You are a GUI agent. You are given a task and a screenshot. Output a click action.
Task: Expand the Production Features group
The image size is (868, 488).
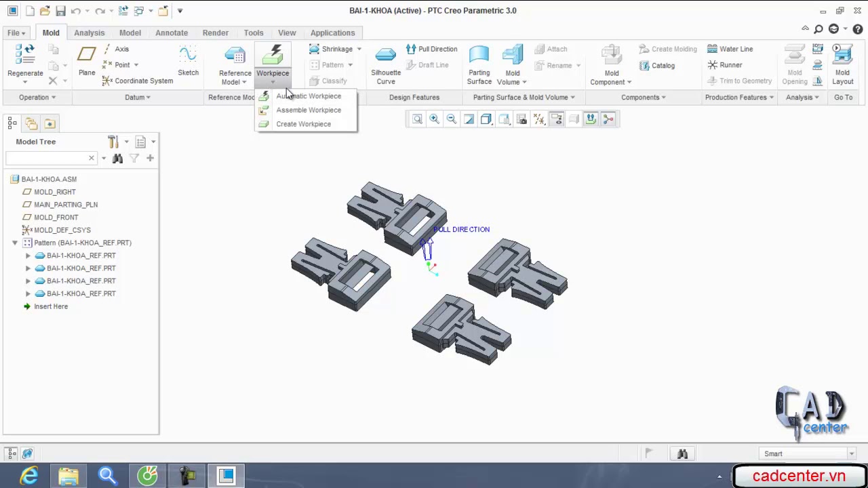point(739,98)
